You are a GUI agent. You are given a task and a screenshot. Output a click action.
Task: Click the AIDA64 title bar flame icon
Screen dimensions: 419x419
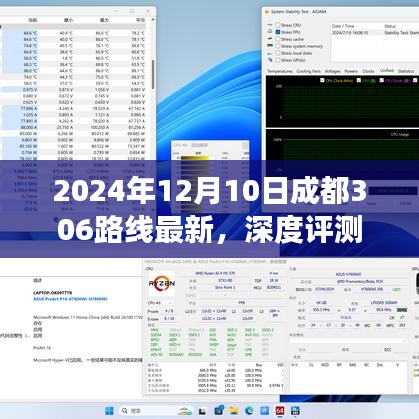tap(266, 12)
